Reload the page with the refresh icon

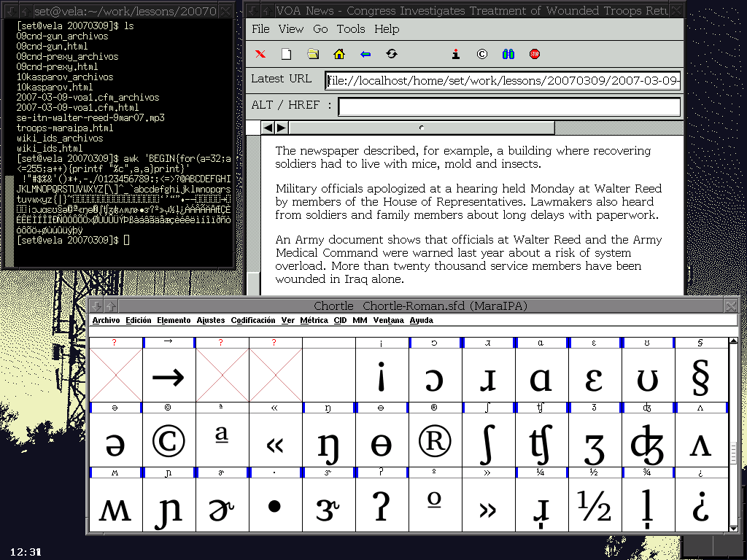coord(392,54)
